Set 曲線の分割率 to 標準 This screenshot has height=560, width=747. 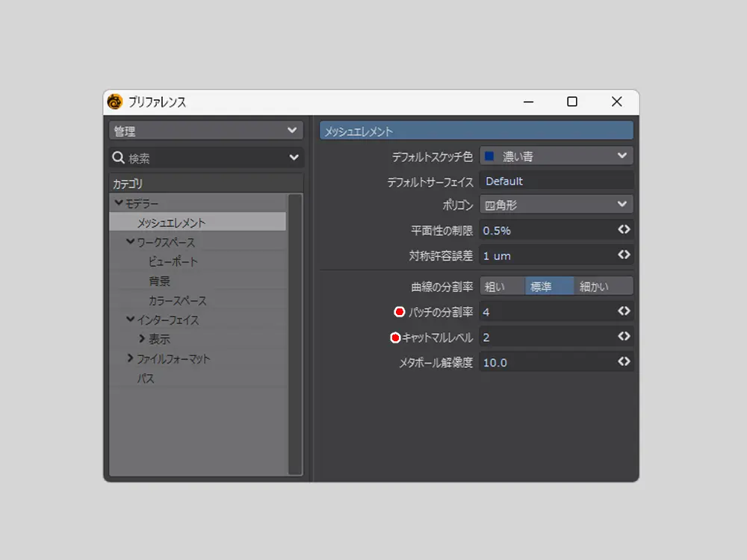(x=549, y=286)
